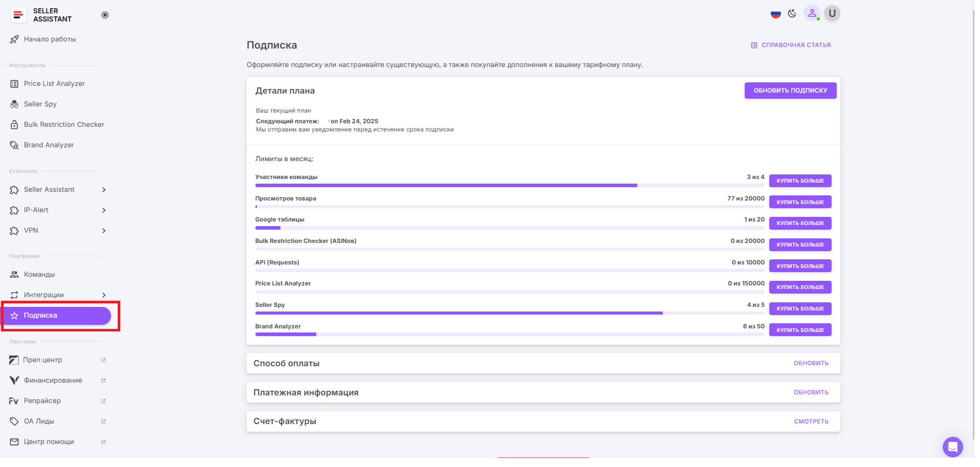Toggle the sidebar pin radio icon
The image size is (980, 467).
pyautogui.click(x=105, y=15)
